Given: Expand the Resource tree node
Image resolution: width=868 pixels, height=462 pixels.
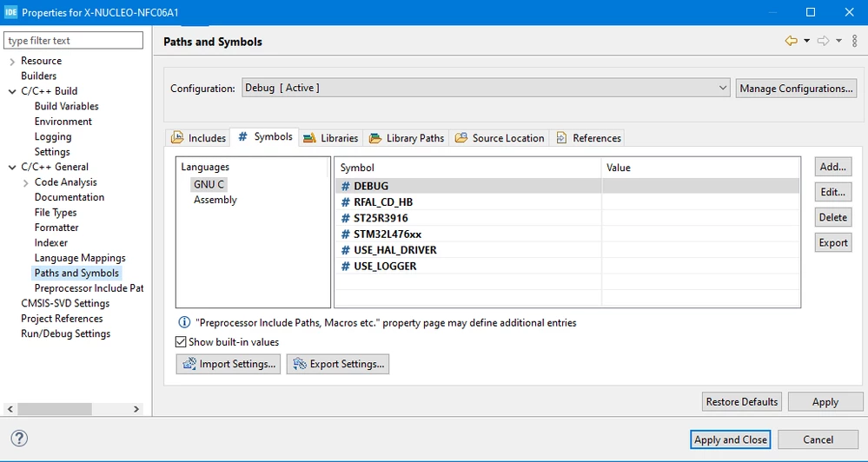Looking at the screenshot, I should 12,62.
